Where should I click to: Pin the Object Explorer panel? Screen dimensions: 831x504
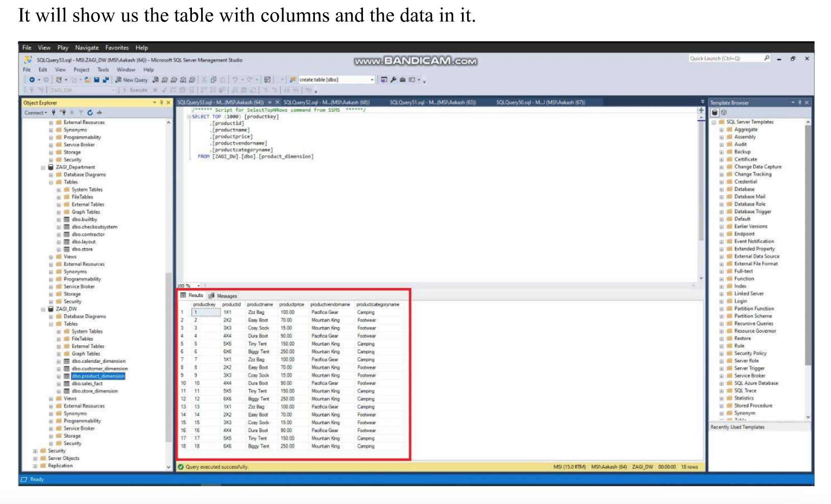[161, 102]
